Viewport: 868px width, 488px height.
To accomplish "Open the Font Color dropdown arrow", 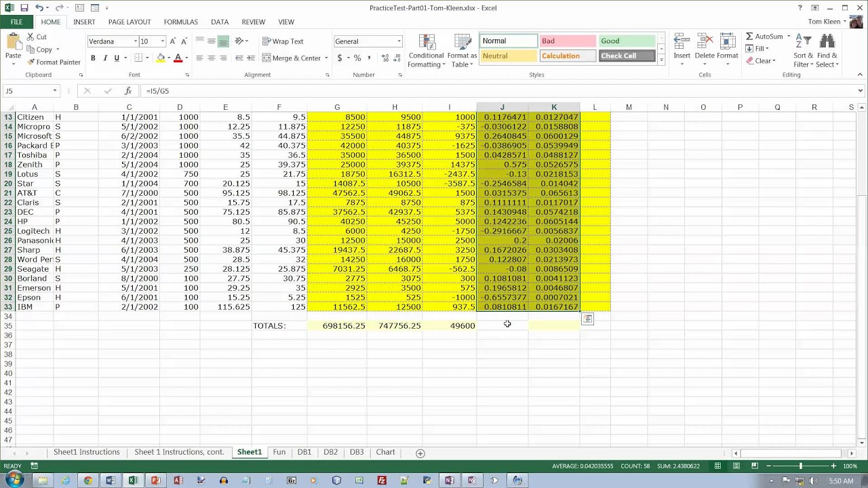I will point(186,58).
